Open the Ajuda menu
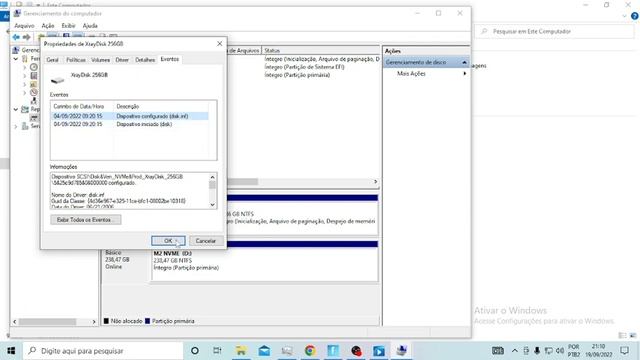The height and width of the screenshot is (360, 640). click(x=90, y=26)
